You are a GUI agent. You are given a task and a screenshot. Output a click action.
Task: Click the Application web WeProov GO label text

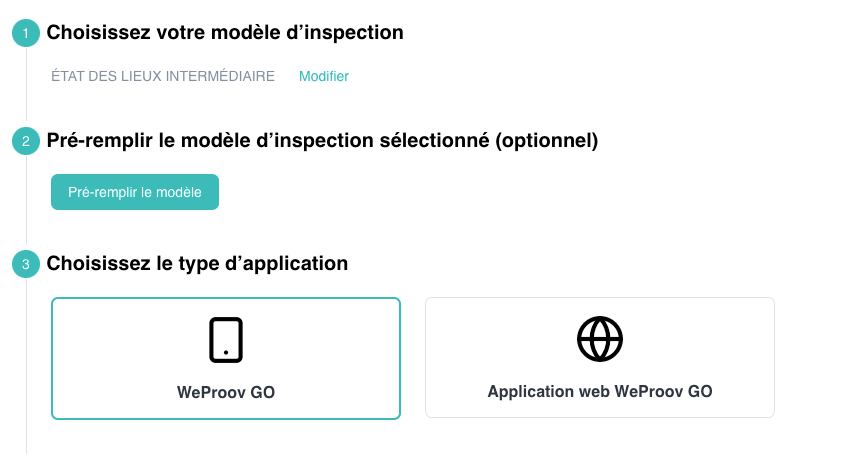pos(600,391)
